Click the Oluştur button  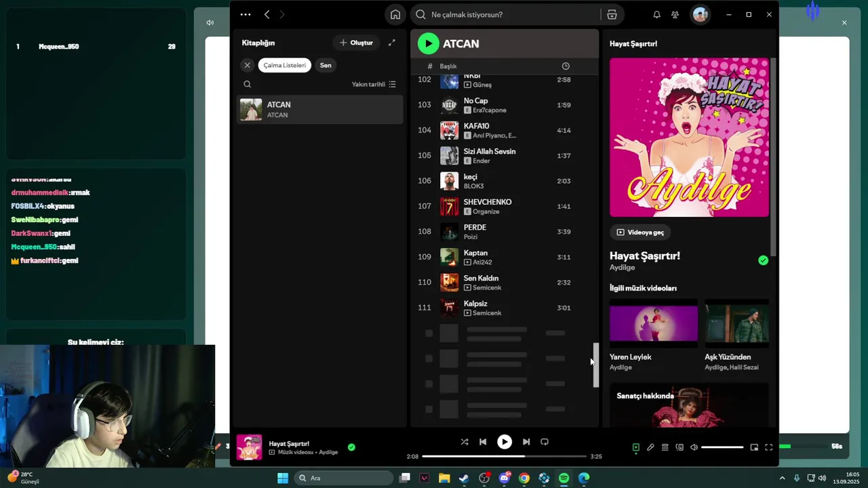coord(356,43)
